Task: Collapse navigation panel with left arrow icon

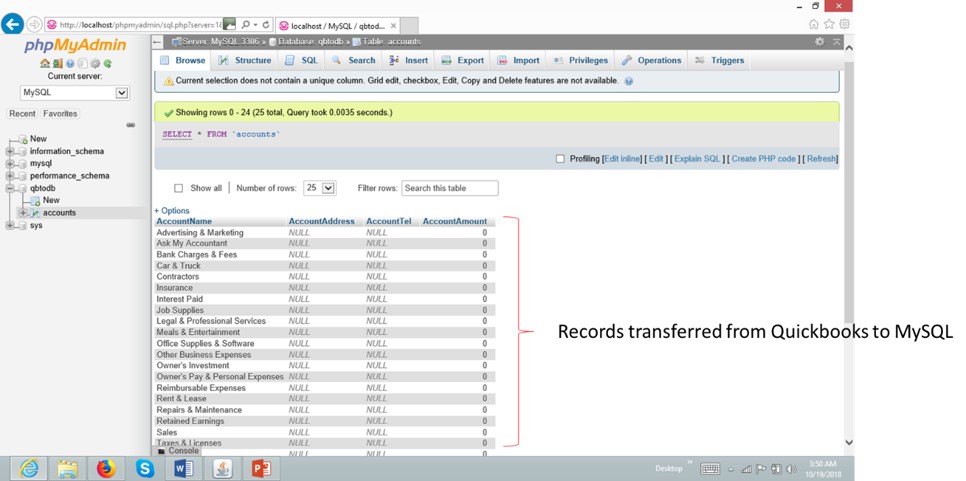Action: coord(158,42)
